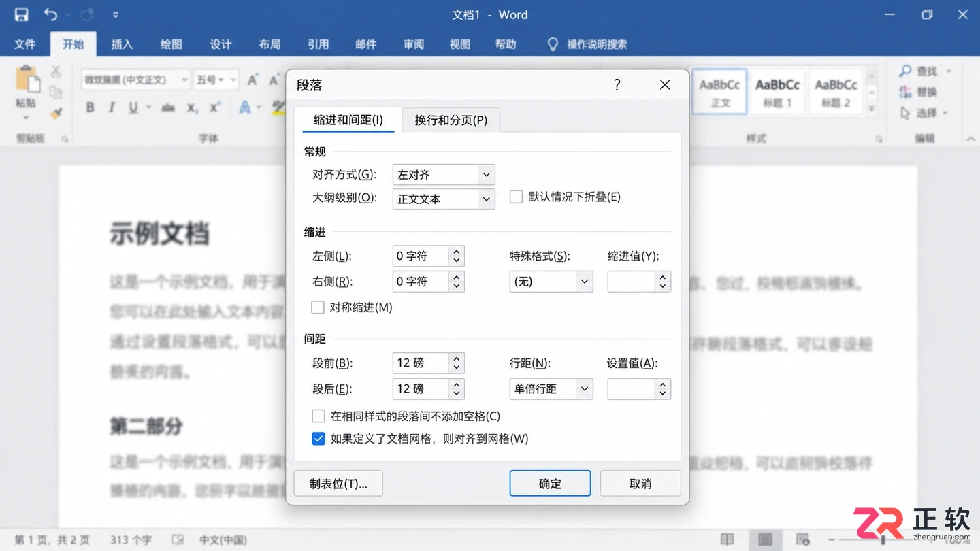Toggle Italic formatting in the ribbon
This screenshot has height=551, width=980.
pyautogui.click(x=112, y=107)
